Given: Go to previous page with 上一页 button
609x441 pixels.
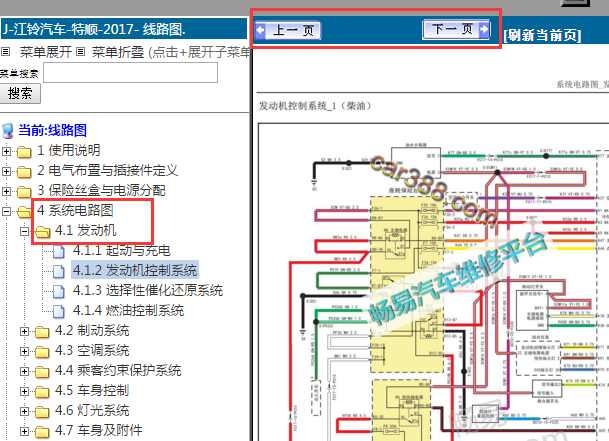Looking at the screenshot, I should pos(288,30).
